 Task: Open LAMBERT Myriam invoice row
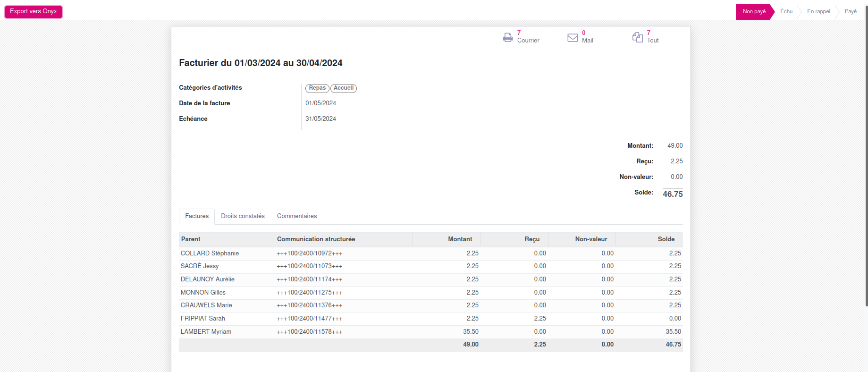pos(431,332)
